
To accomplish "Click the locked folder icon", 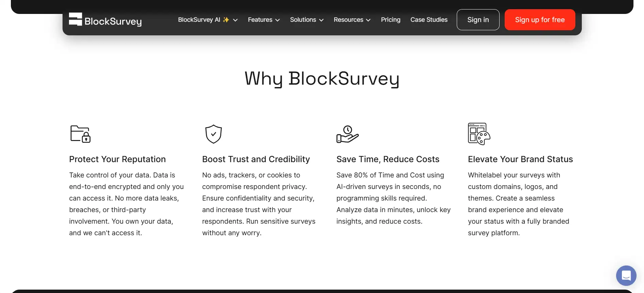I will (80, 134).
